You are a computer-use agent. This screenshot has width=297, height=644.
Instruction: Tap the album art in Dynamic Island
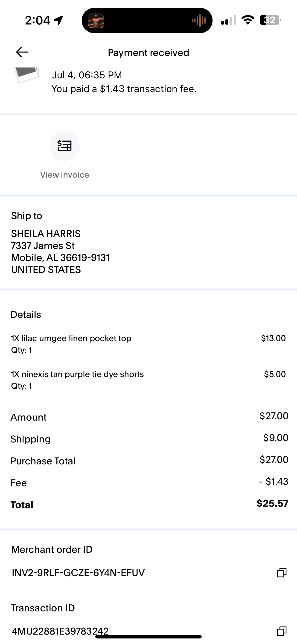click(96, 20)
